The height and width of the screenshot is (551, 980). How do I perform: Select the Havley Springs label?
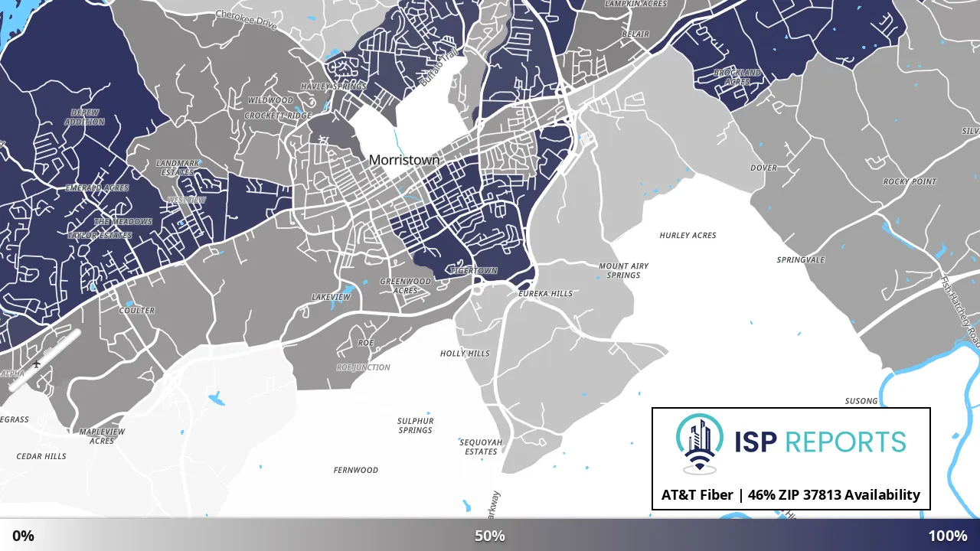pos(333,86)
